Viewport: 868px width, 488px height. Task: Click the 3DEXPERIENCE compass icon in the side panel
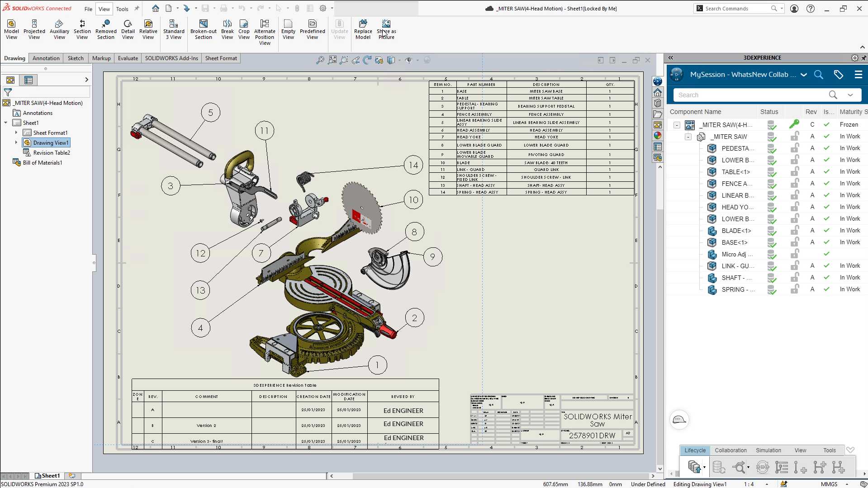676,75
